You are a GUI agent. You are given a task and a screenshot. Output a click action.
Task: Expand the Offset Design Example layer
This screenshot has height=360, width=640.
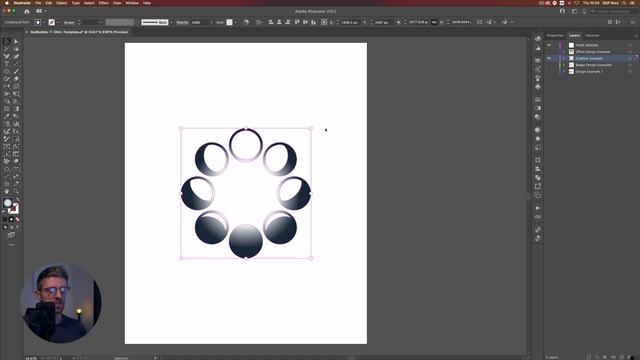564,52
